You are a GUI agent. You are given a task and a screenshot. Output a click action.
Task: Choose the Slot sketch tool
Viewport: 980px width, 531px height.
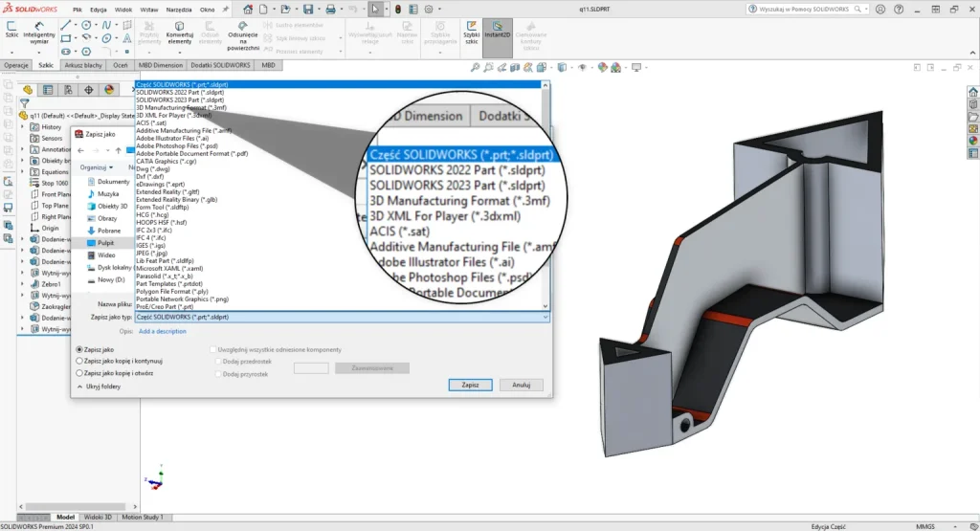66,52
